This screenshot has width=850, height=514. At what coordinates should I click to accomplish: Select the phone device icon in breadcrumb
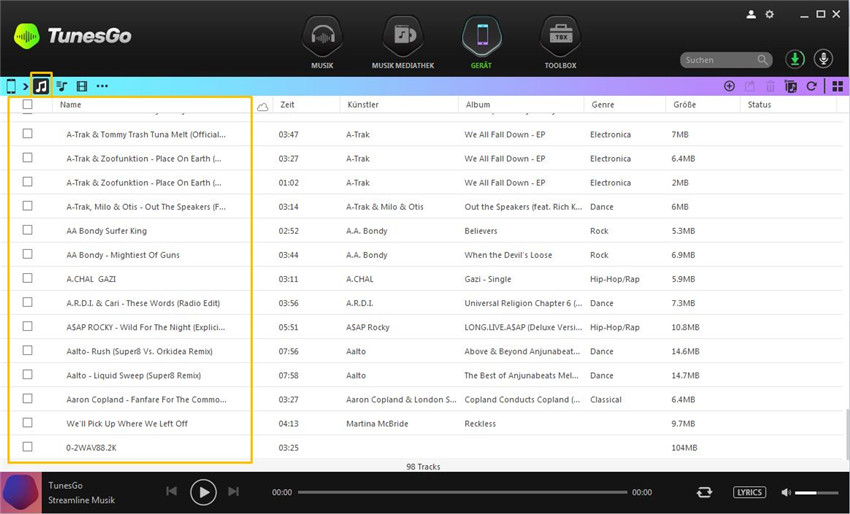pyautogui.click(x=11, y=86)
